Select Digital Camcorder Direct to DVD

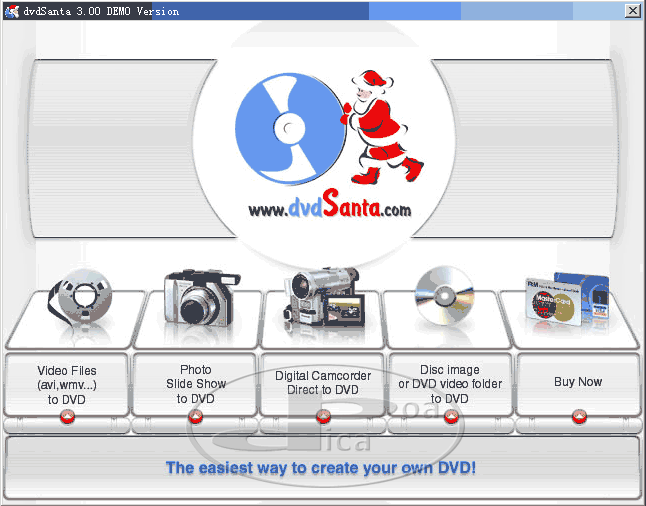click(x=323, y=384)
